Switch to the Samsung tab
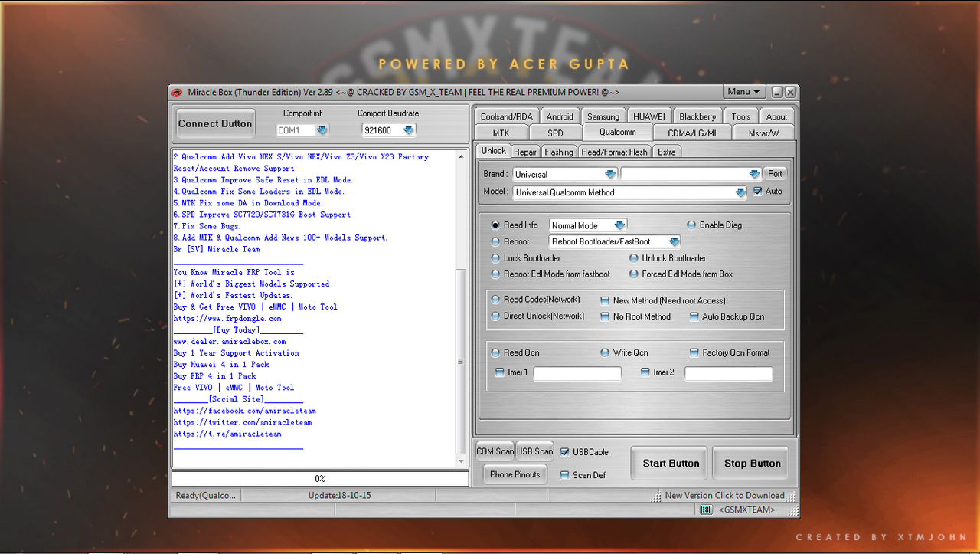This screenshot has height=554, width=980. click(x=603, y=116)
